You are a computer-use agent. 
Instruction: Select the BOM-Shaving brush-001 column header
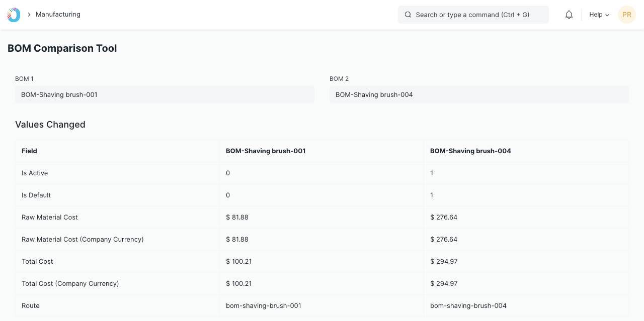coord(266,151)
